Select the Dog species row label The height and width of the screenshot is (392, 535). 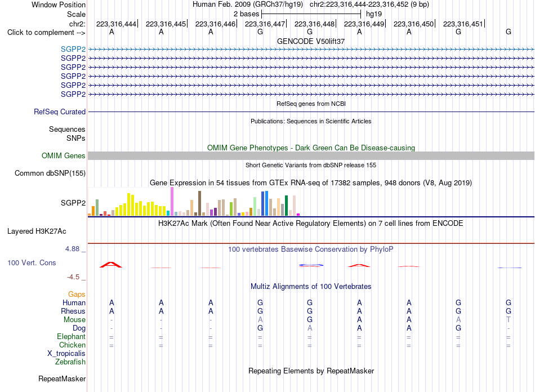79,328
